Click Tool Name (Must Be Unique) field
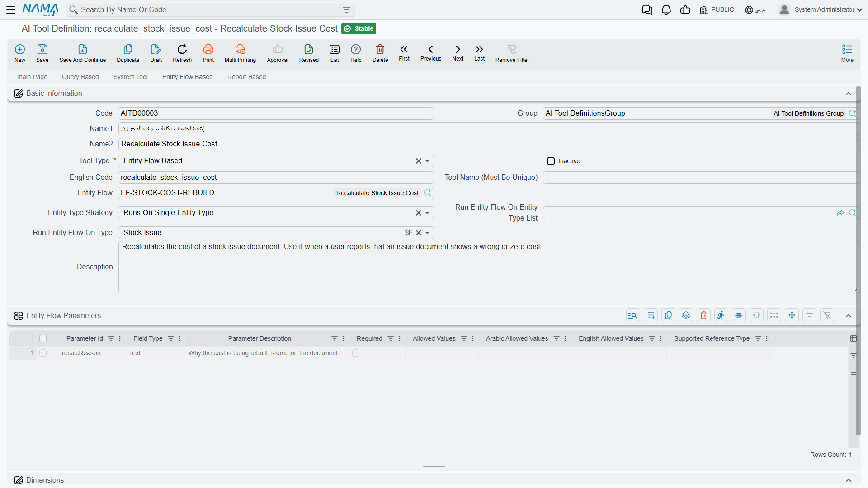The image size is (868, 488). pyautogui.click(x=700, y=178)
